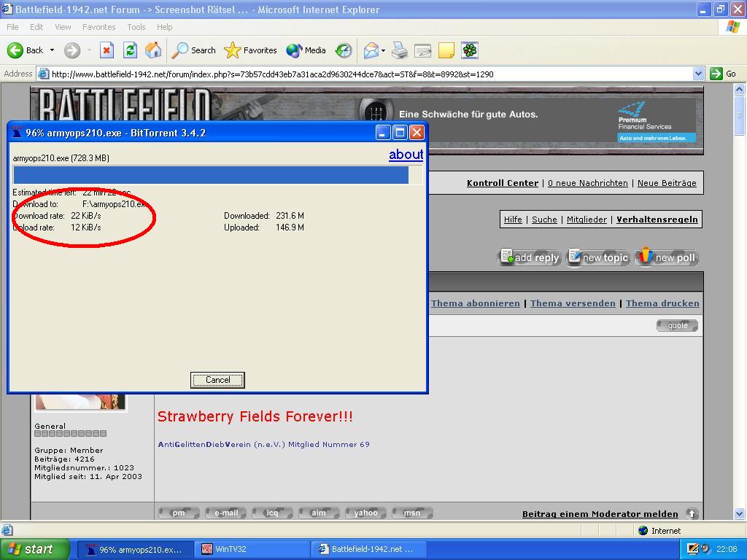Go to the Home page icon
Viewport: 747px width, 560px height.
[x=153, y=50]
